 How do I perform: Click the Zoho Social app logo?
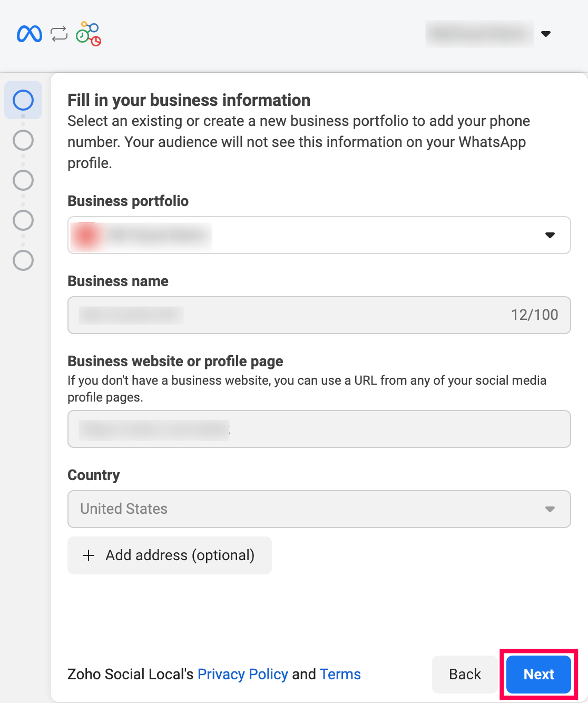pos(88,34)
